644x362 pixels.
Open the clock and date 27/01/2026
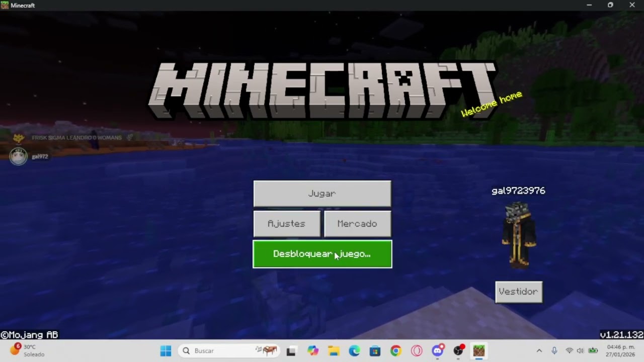tap(620, 351)
